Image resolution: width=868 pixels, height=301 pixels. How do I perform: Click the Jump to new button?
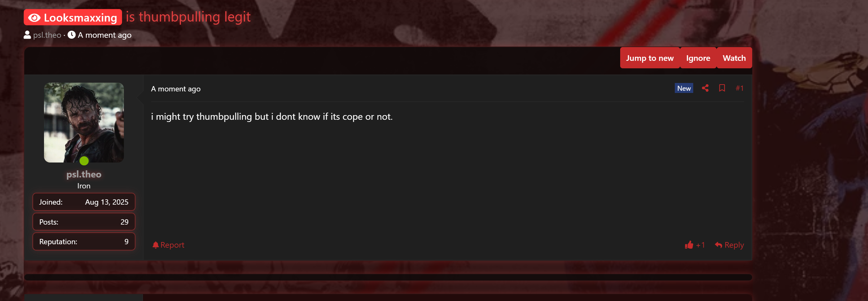click(x=650, y=58)
